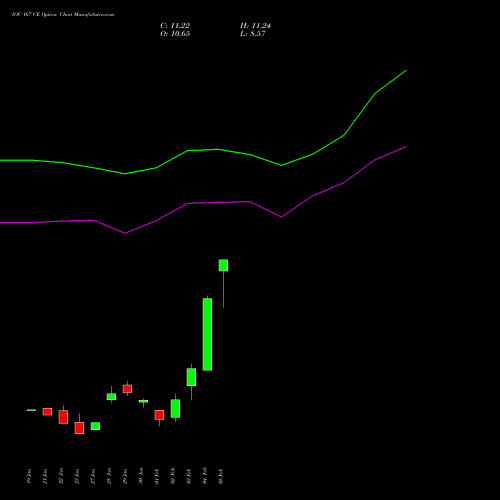The width and height of the screenshot is (500, 500).
Task: Select the 27 Jan date label
Action: tap(93, 476)
